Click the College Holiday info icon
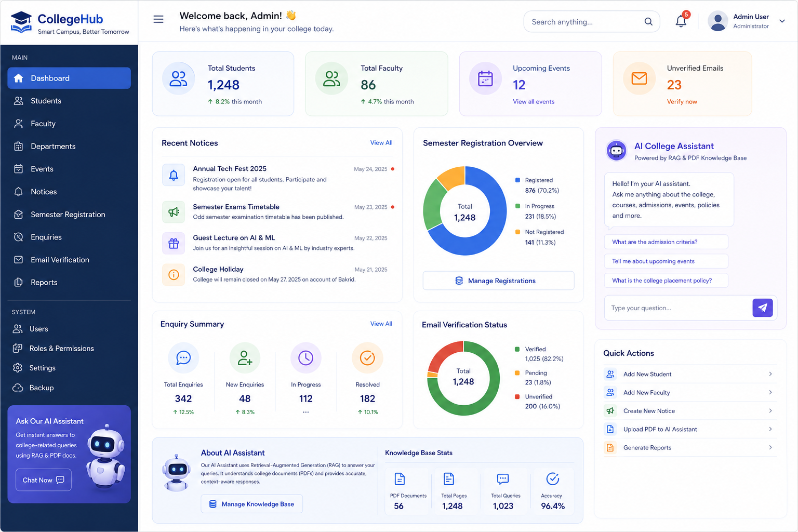 [x=174, y=275]
